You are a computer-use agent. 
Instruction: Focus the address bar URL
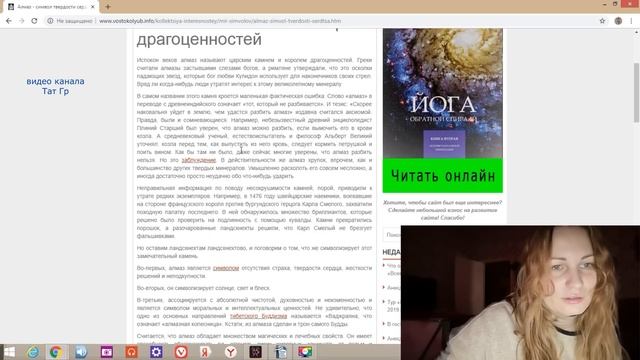pyautogui.click(x=220, y=21)
